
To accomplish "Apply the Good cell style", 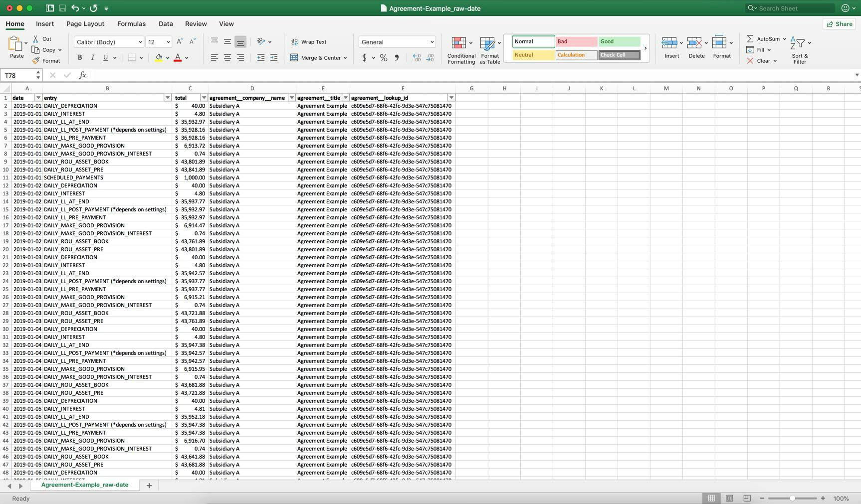I will pyautogui.click(x=619, y=41).
